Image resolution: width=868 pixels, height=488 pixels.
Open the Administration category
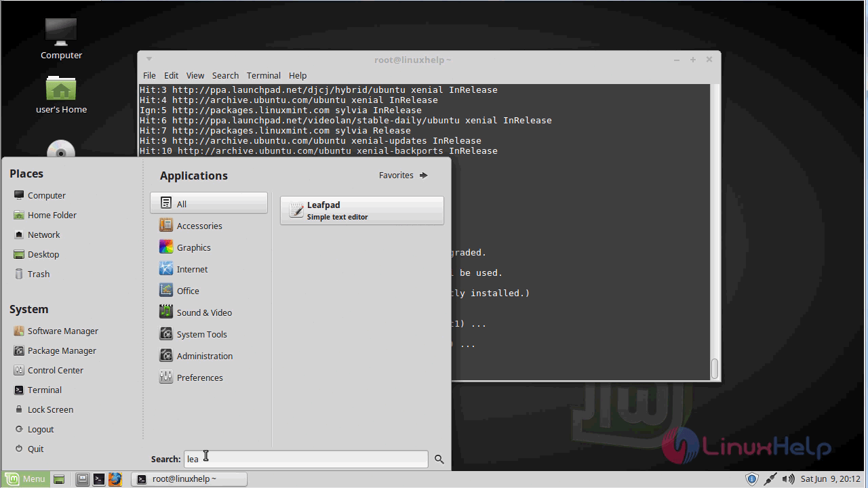209,356
